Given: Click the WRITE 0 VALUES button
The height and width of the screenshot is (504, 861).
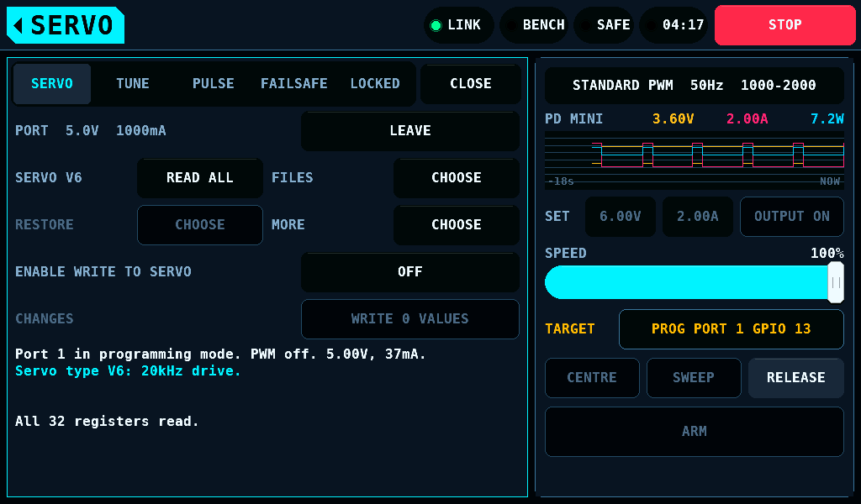Looking at the screenshot, I should (410, 319).
